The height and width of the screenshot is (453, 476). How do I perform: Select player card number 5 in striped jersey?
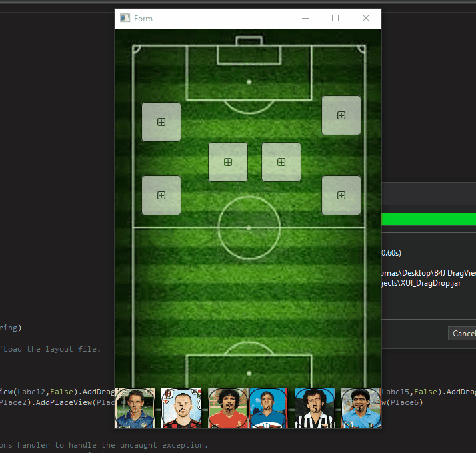(x=315, y=408)
